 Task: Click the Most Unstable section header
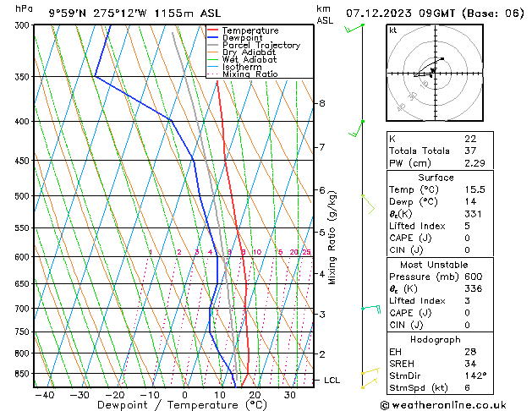(436, 264)
